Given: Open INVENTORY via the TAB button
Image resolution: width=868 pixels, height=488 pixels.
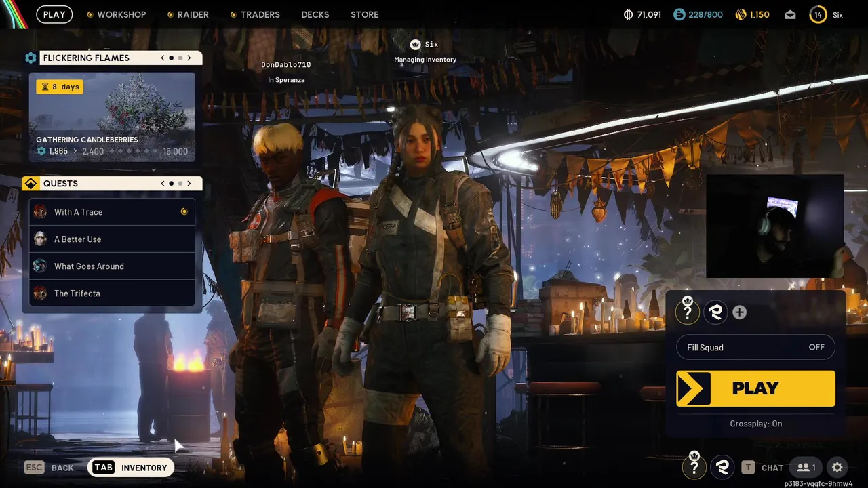Looking at the screenshot, I should 131,468.
